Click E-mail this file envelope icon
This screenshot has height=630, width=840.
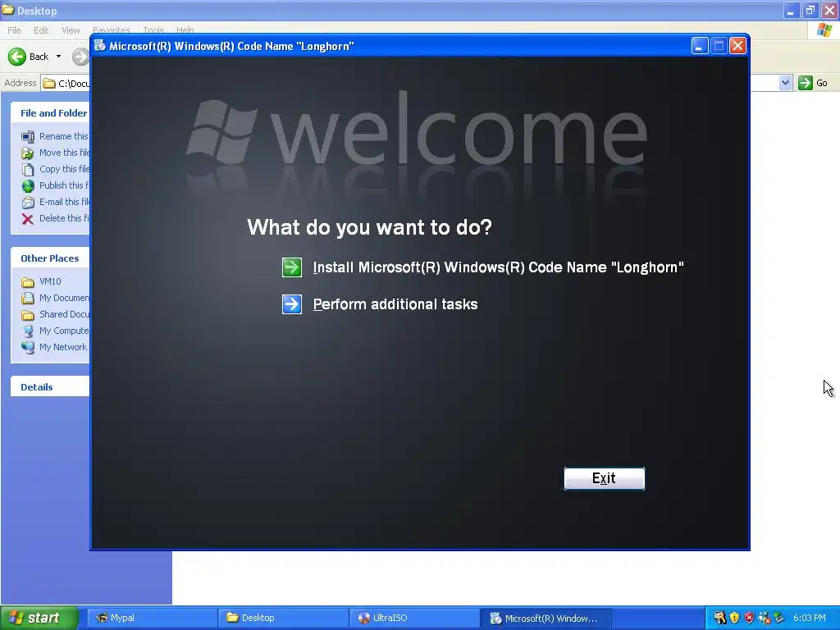point(28,203)
